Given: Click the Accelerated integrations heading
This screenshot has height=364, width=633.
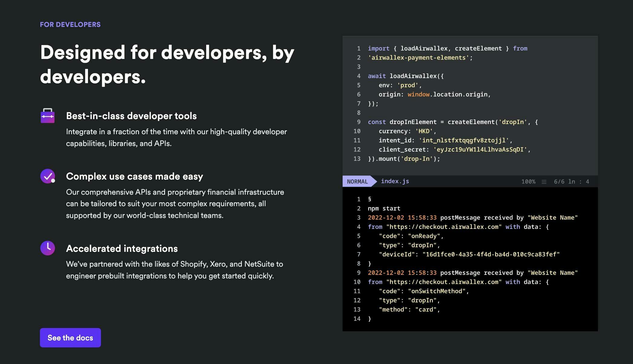Looking at the screenshot, I should (122, 249).
